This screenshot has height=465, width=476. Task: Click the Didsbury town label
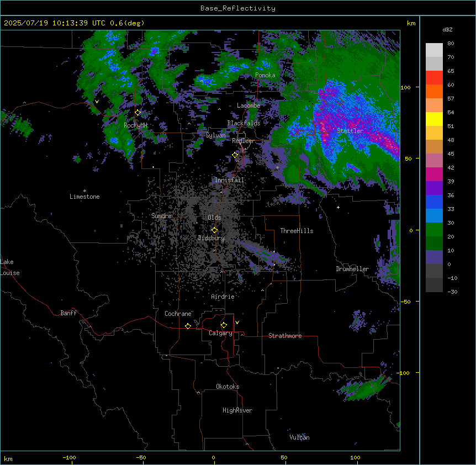pos(211,238)
